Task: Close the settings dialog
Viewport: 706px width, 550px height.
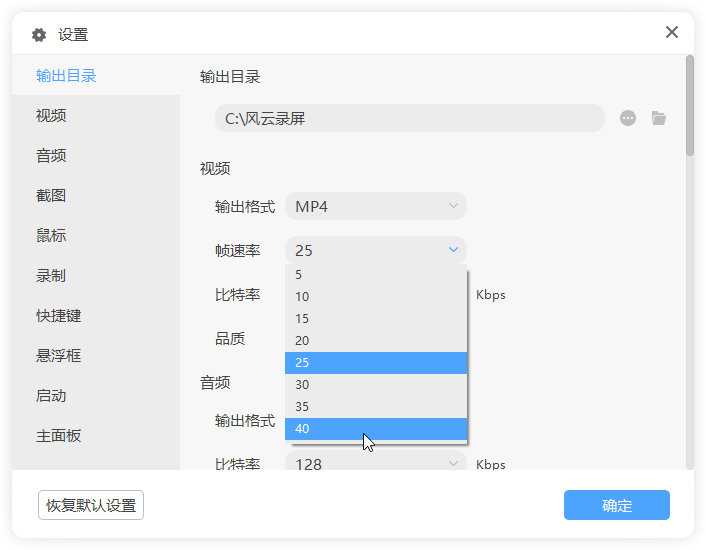Action: (672, 32)
